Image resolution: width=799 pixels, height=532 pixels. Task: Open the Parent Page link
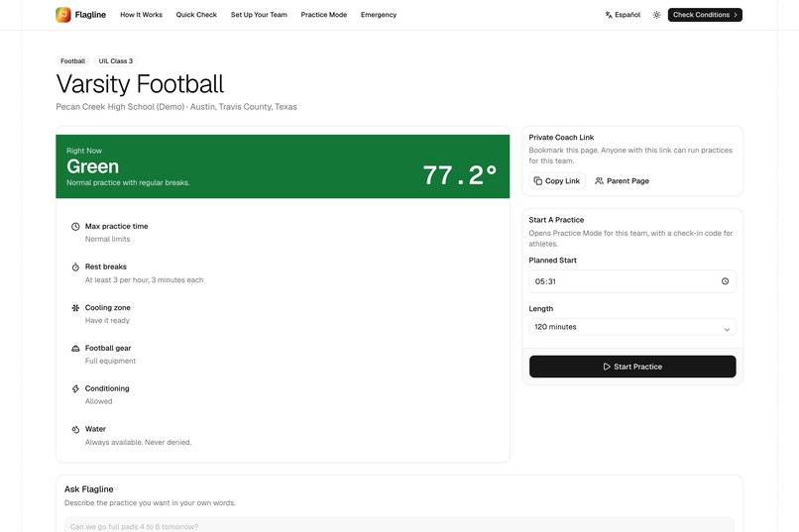coord(622,180)
